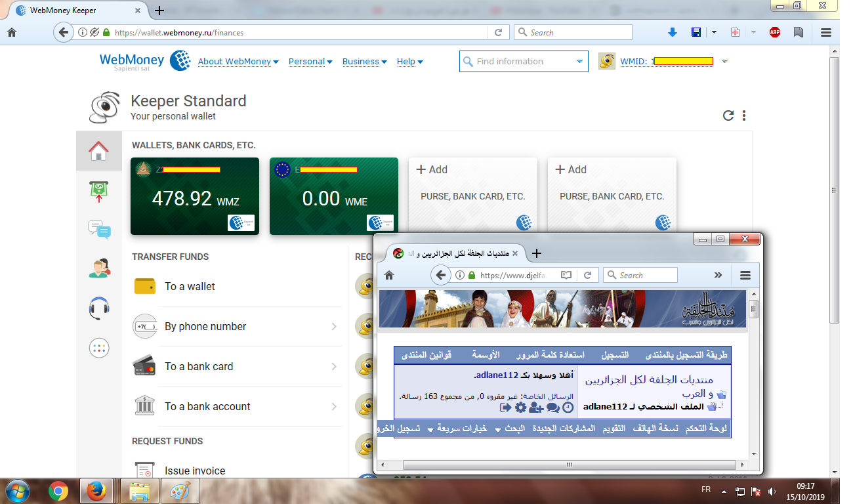Click home button in forum browser window

click(388, 275)
